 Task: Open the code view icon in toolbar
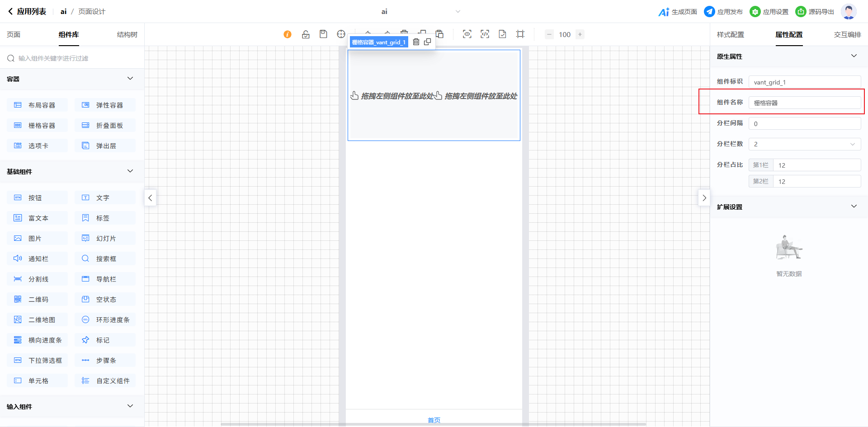[x=485, y=34]
